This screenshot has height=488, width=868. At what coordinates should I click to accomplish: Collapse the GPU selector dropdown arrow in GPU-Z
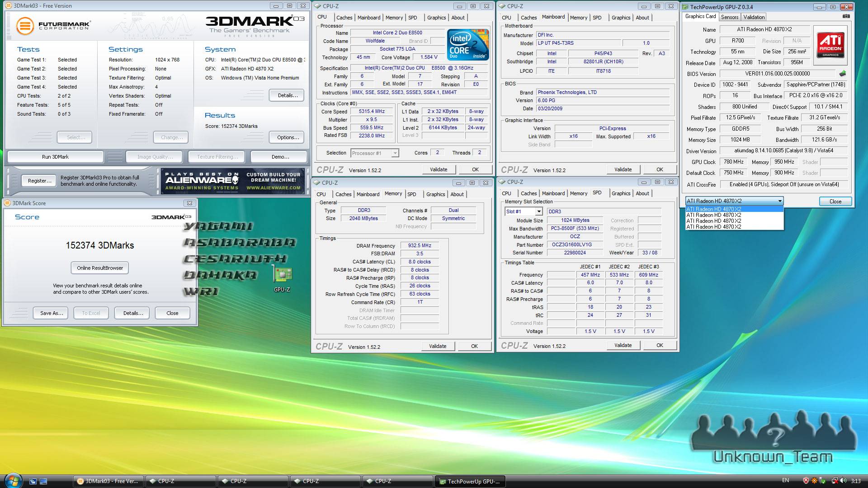(780, 201)
